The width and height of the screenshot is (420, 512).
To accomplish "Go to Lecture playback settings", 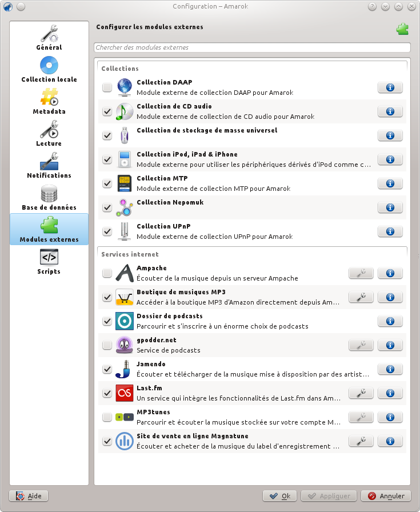I will coord(49,134).
